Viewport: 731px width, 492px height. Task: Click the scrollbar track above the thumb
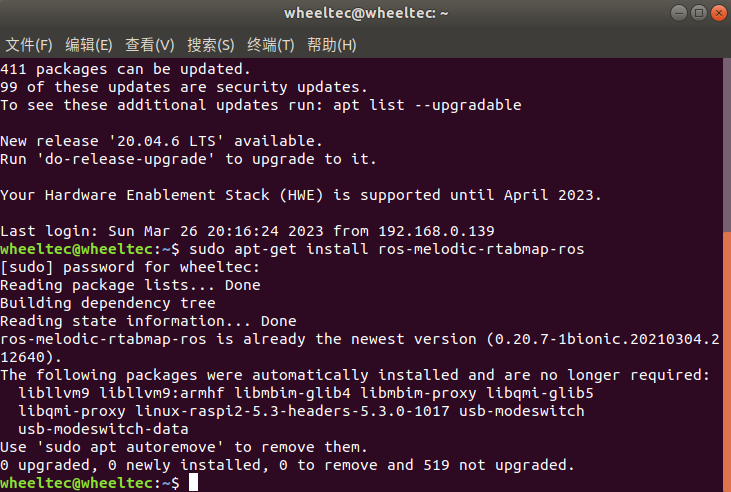click(x=727, y=145)
